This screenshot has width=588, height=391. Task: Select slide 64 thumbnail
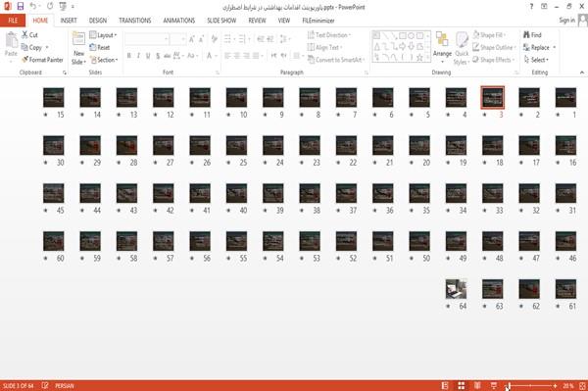(456, 289)
